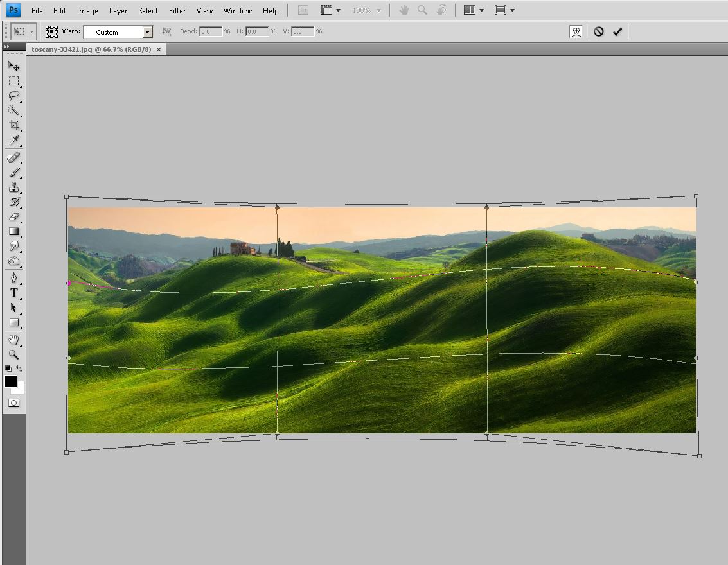This screenshot has width=728, height=565.
Task: Select the Zoom tool in toolbox
Action: (13, 354)
